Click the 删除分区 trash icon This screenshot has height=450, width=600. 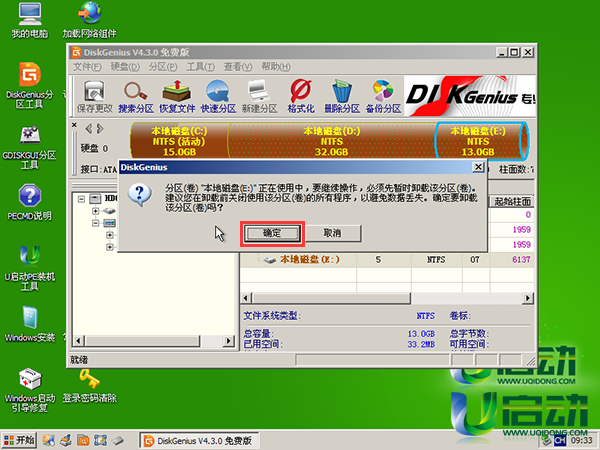click(342, 97)
